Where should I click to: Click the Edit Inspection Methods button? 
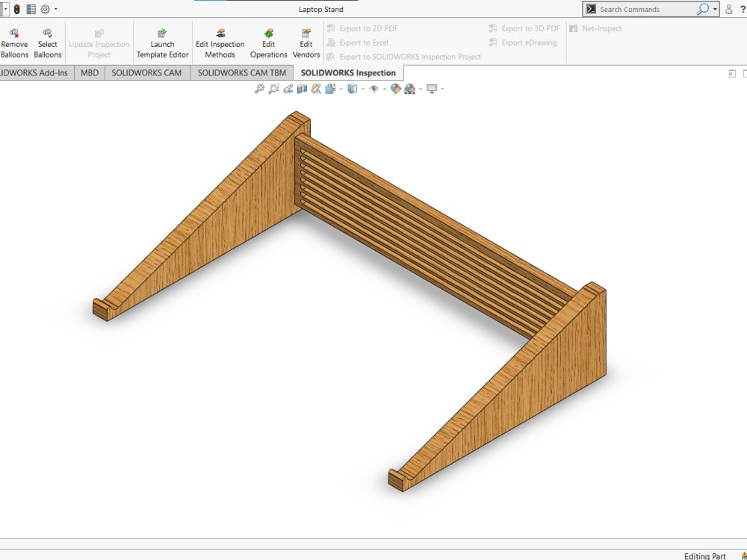click(220, 42)
